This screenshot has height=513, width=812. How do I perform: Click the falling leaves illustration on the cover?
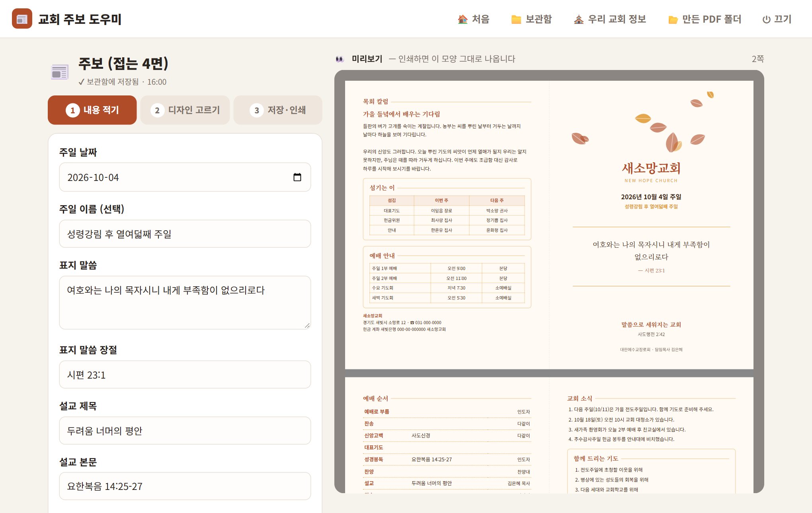click(x=643, y=122)
